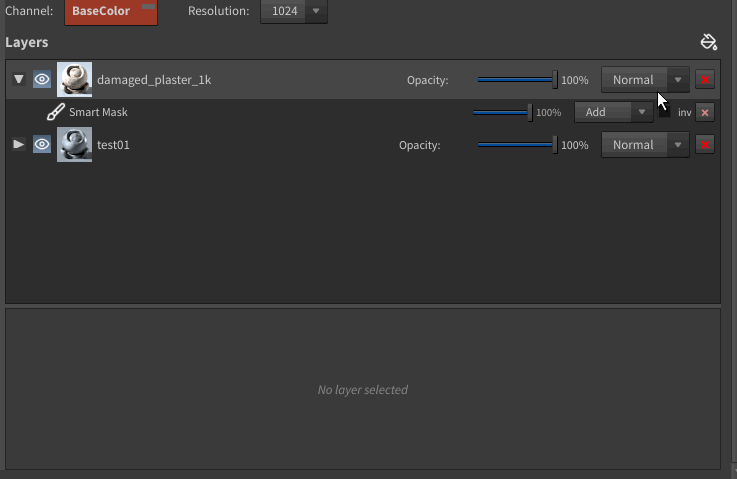
Task: Remove the Smart Mask using its X button
Action: pyautogui.click(x=705, y=112)
